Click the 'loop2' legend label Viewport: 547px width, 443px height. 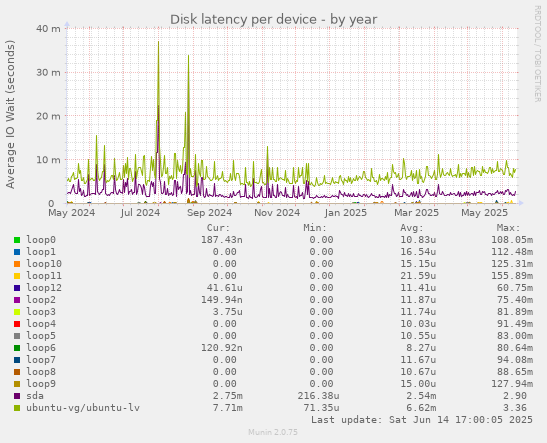click(41, 300)
